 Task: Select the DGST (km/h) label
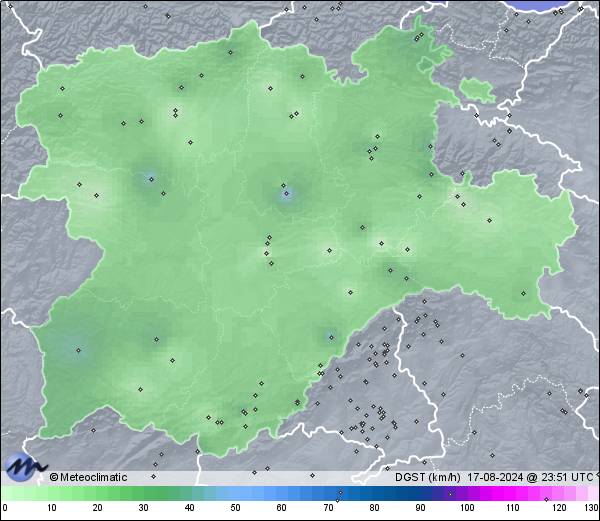[x=428, y=477]
